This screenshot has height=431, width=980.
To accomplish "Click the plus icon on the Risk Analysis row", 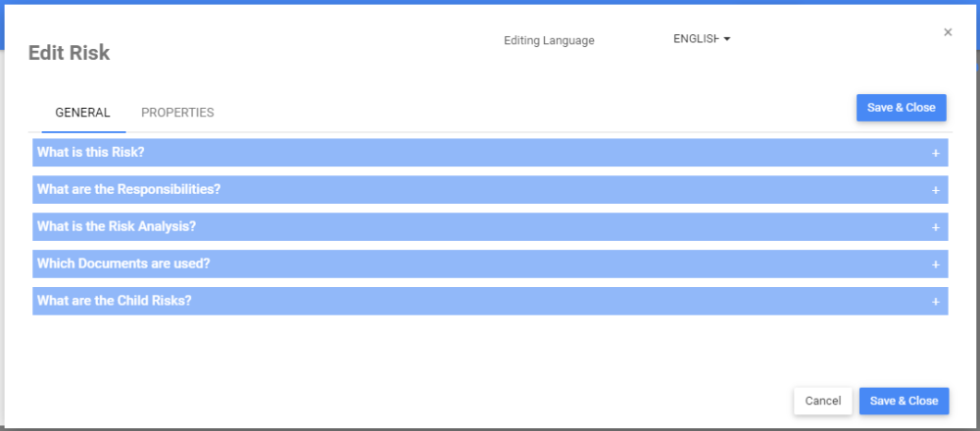I will tap(935, 227).
